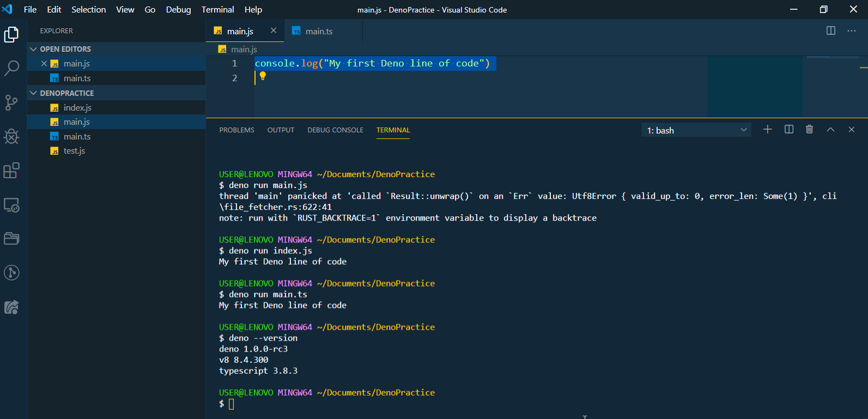Kill the terminal with trash icon
Viewport: 868px width, 419px height.
pyautogui.click(x=810, y=129)
